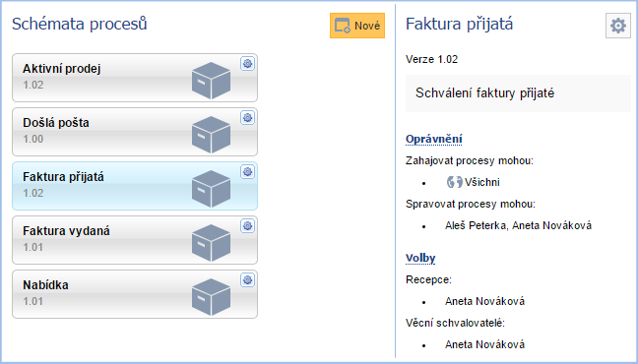Click the box icon on Aktivní prodej card

[211, 81]
